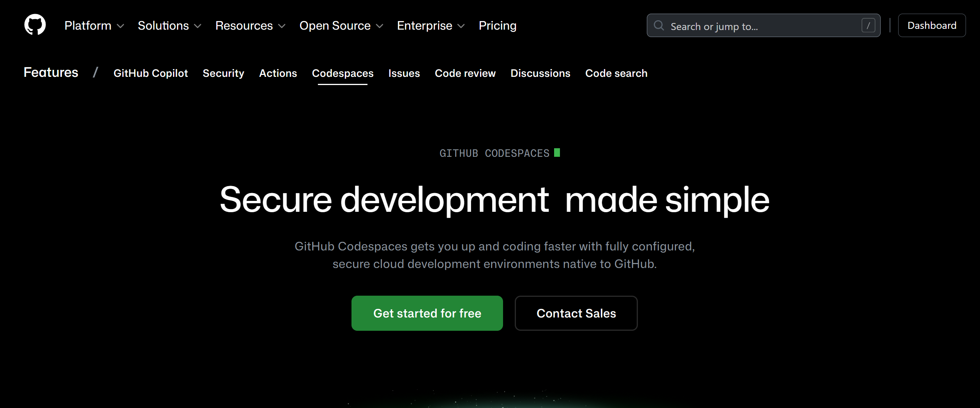Switch to the Issues features tab
Viewport: 980px width, 408px height.
click(404, 73)
